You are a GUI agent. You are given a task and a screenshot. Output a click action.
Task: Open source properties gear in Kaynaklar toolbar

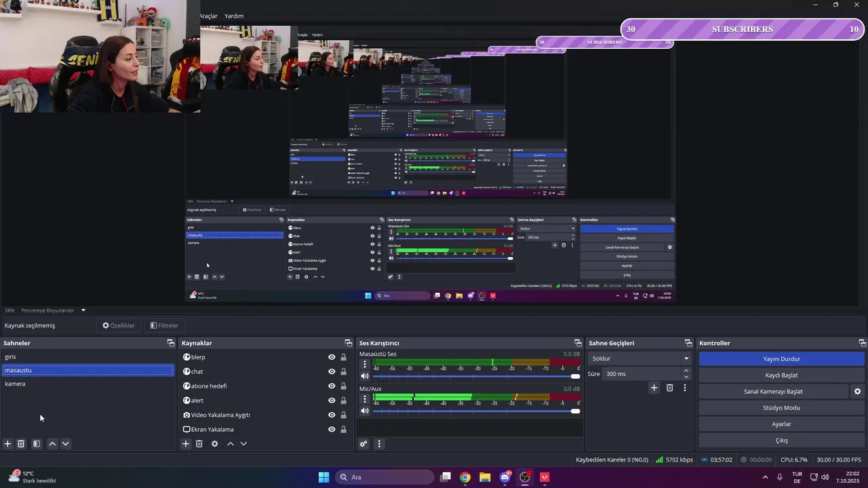point(215,444)
